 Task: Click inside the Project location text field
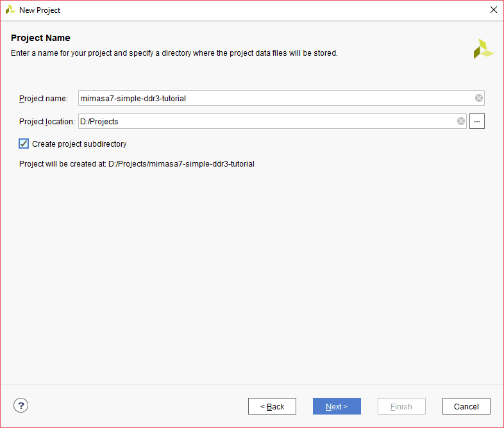[x=266, y=121]
